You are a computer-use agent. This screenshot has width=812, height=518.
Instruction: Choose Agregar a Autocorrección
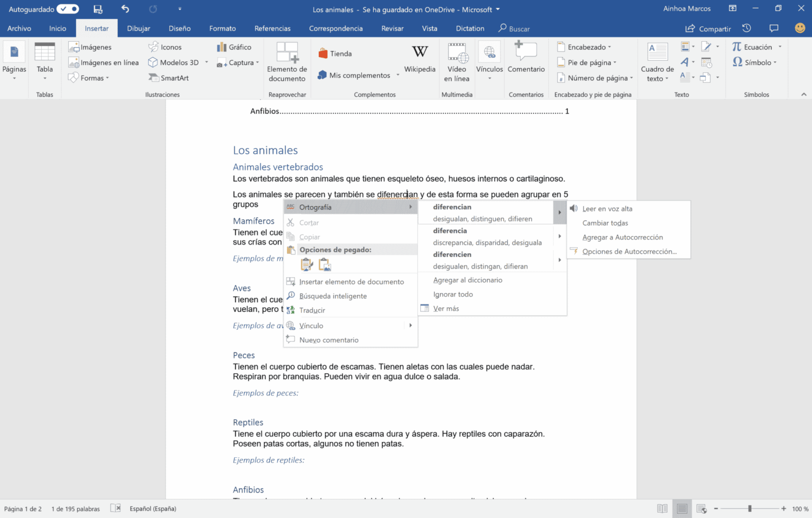point(629,237)
